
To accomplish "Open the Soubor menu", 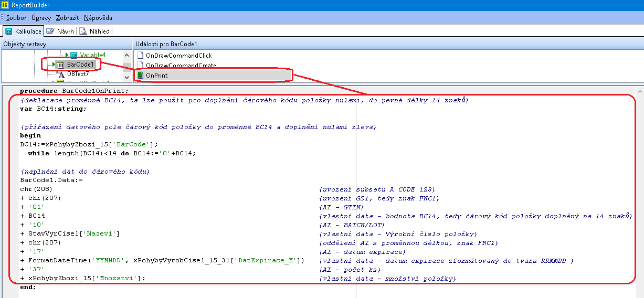I will (16, 18).
